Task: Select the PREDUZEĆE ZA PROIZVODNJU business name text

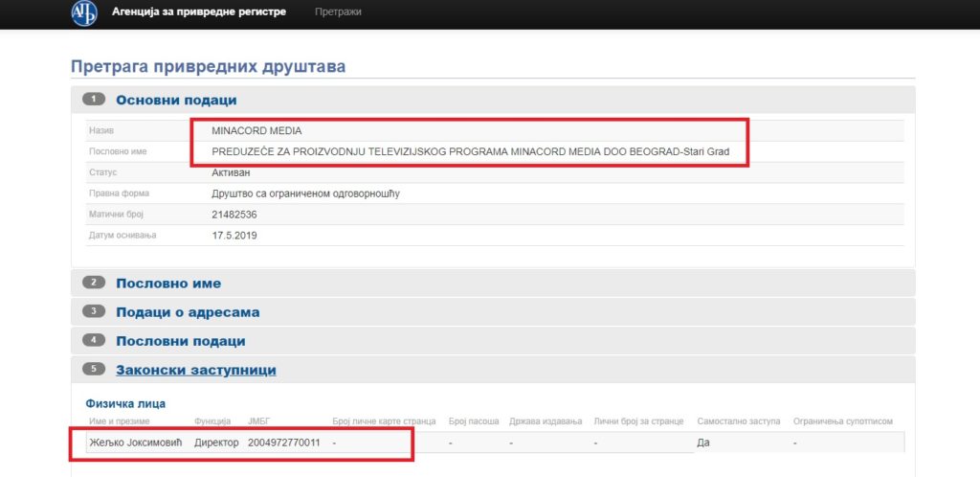Action: pos(471,151)
